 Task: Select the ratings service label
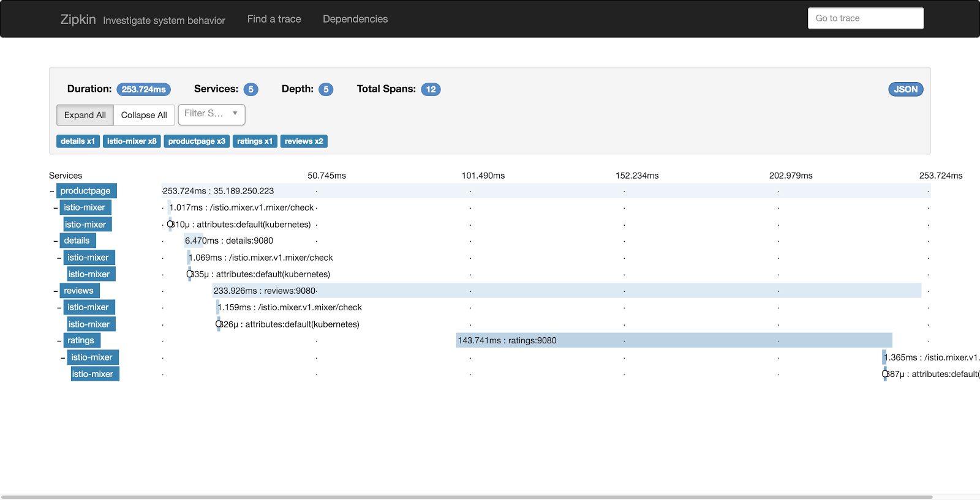pyautogui.click(x=81, y=340)
